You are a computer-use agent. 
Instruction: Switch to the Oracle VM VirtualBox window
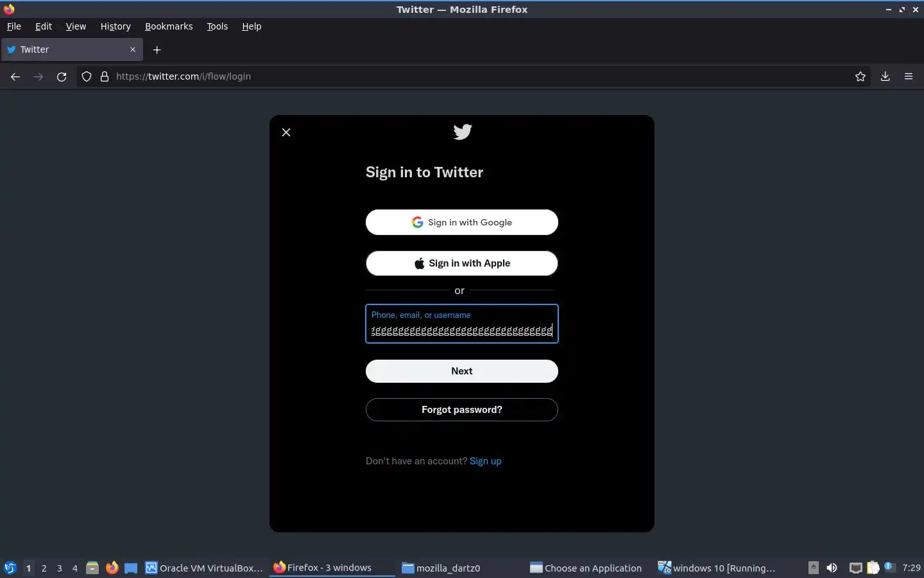[204, 568]
